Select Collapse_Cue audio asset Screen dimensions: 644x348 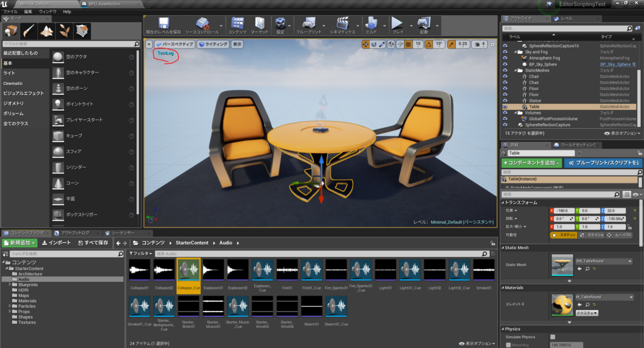(189, 276)
